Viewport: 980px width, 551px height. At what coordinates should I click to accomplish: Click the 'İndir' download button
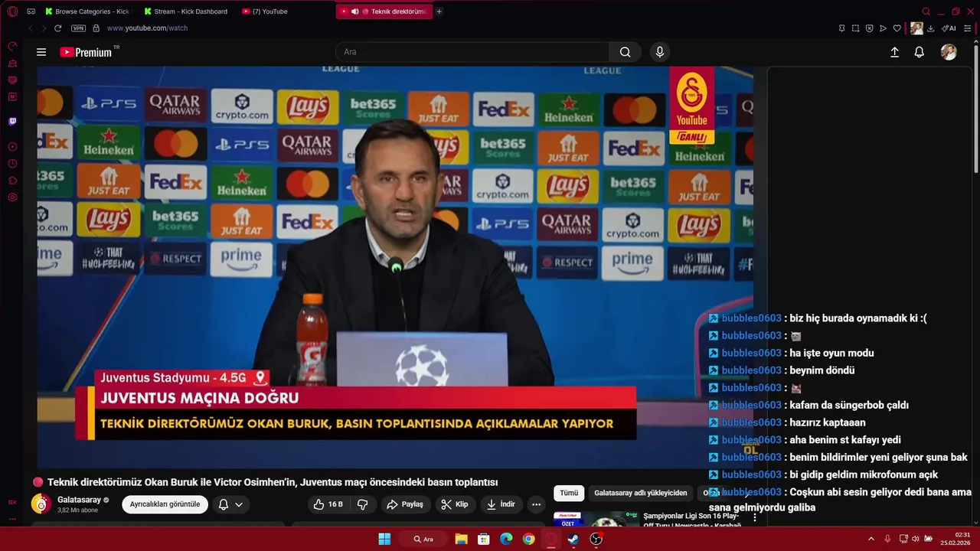501,504
